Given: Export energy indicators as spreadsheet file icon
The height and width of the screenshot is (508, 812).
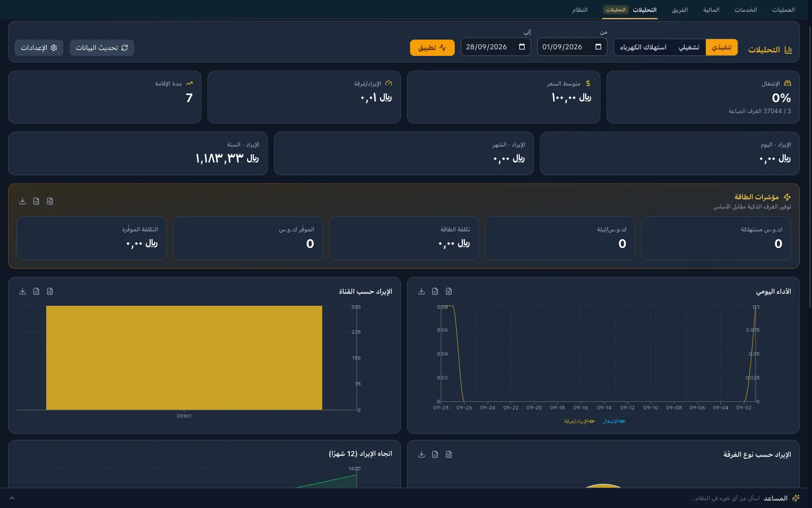Looking at the screenshot, I should coord(36,201).
